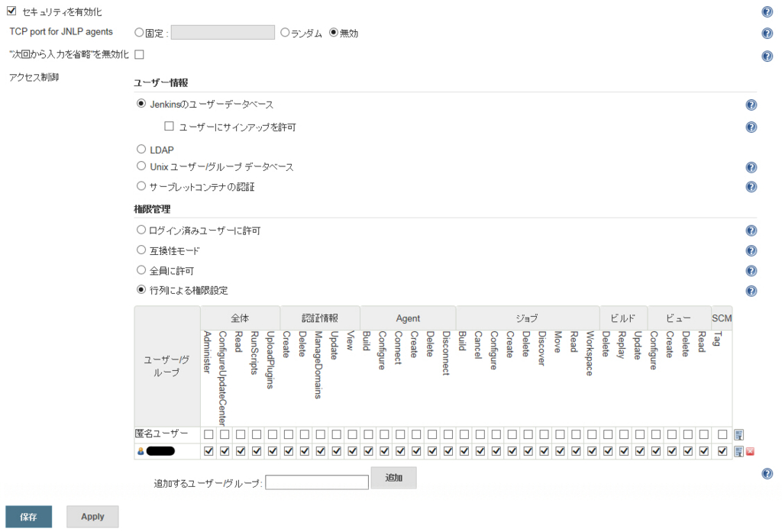Select 固定 radio for JNLP port

(x=139, y=32)
